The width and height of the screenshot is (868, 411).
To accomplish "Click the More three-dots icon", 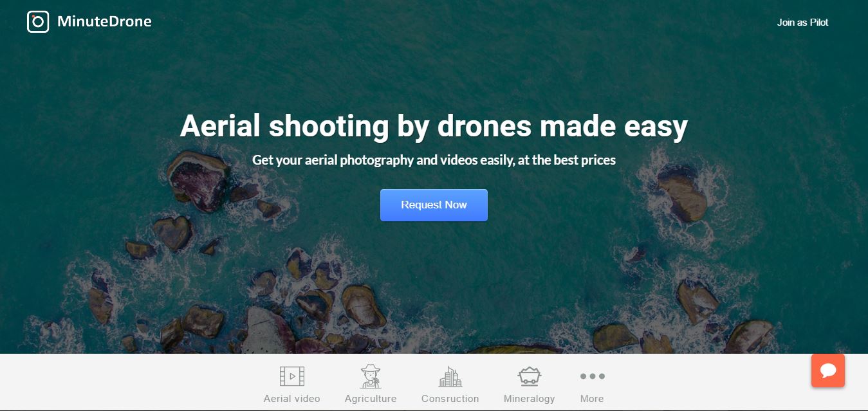I will coord(592,376).
